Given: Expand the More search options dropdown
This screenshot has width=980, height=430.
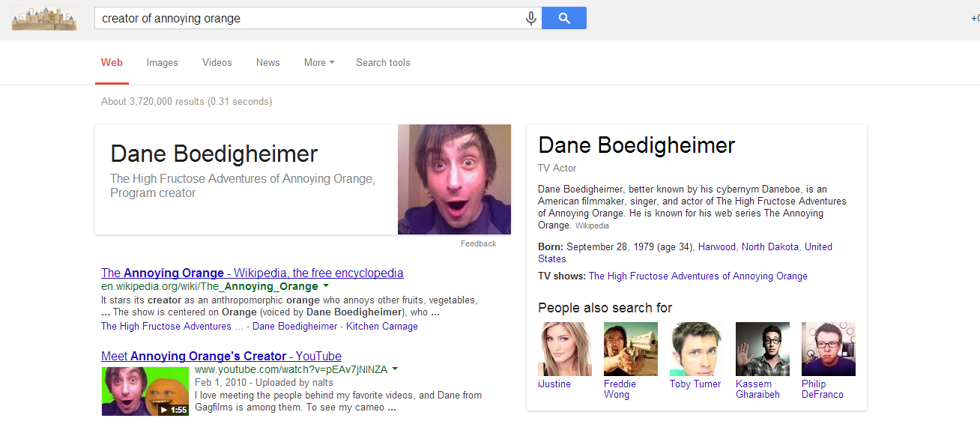Looking at the screenshot, I should click(319, 63).
